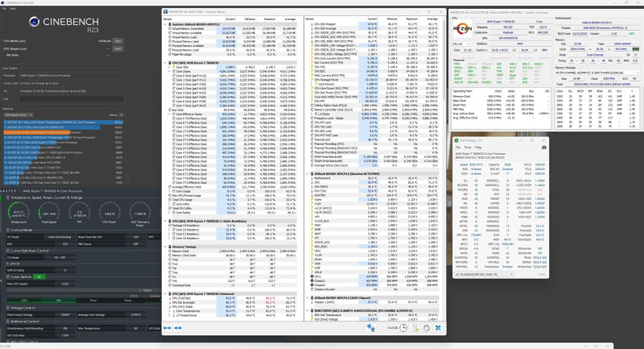Click CPU Power gauge in Ryzen Master
Screen dimensions: 644x349
click(109, 212)
